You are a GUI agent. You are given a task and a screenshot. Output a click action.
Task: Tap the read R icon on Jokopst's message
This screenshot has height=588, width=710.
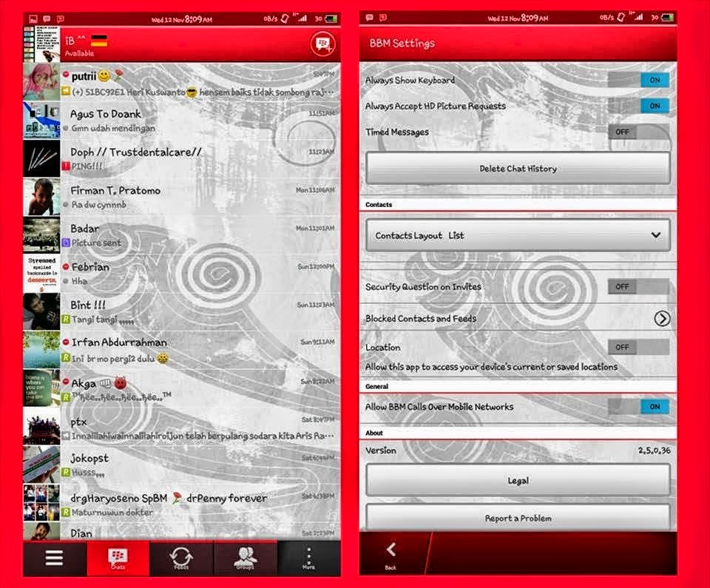tap(66, 473)
